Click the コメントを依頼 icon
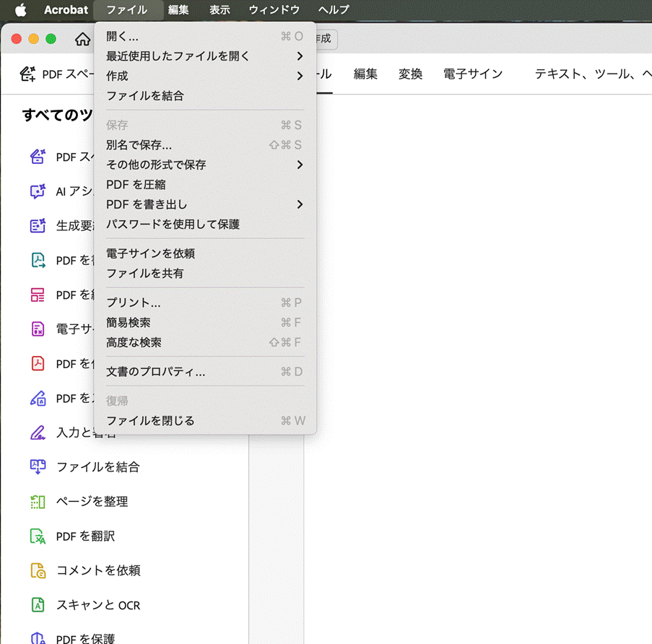This screenshot has height=644, width=652. (38, 570)
